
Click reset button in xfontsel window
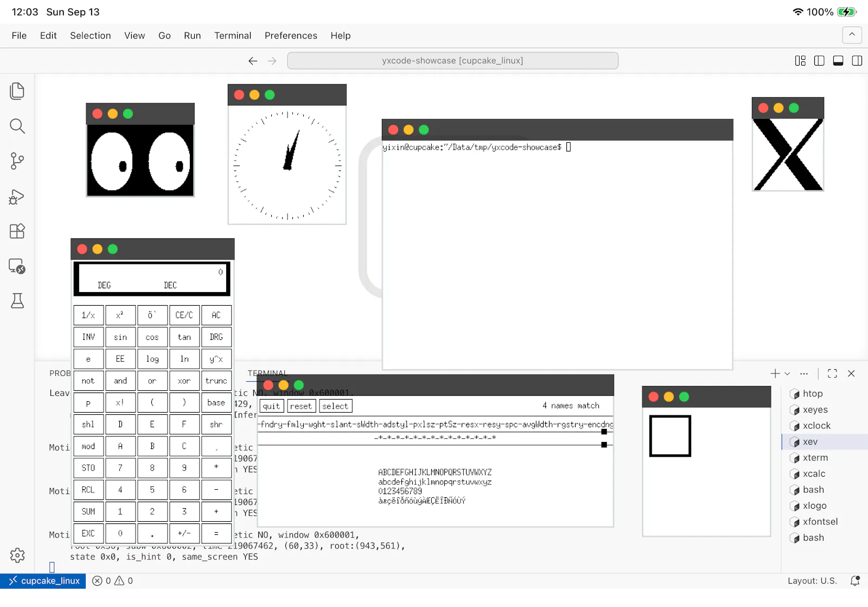[x=301, y=406]
